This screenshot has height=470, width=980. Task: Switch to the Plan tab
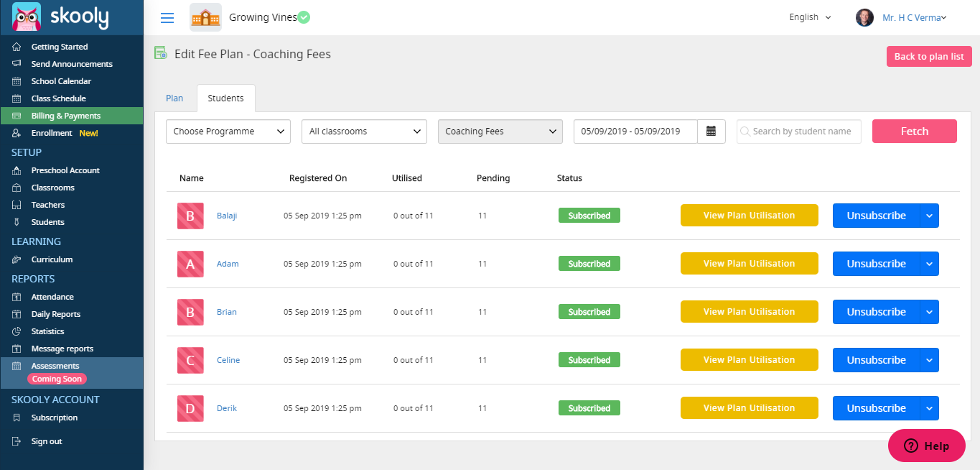pyautogui.click(x=174, y=98)
